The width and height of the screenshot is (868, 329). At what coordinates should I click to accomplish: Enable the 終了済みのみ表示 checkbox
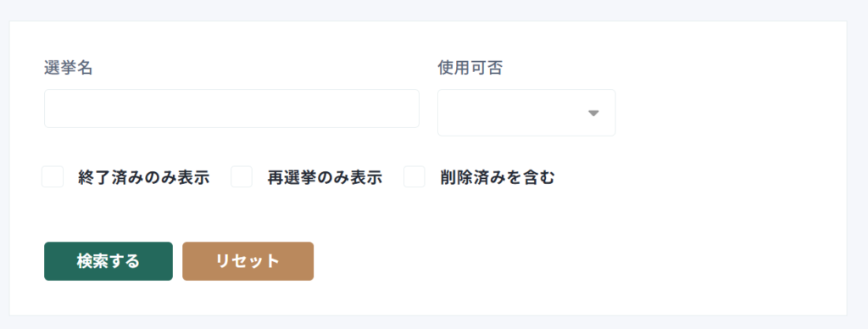coord(53,176)
